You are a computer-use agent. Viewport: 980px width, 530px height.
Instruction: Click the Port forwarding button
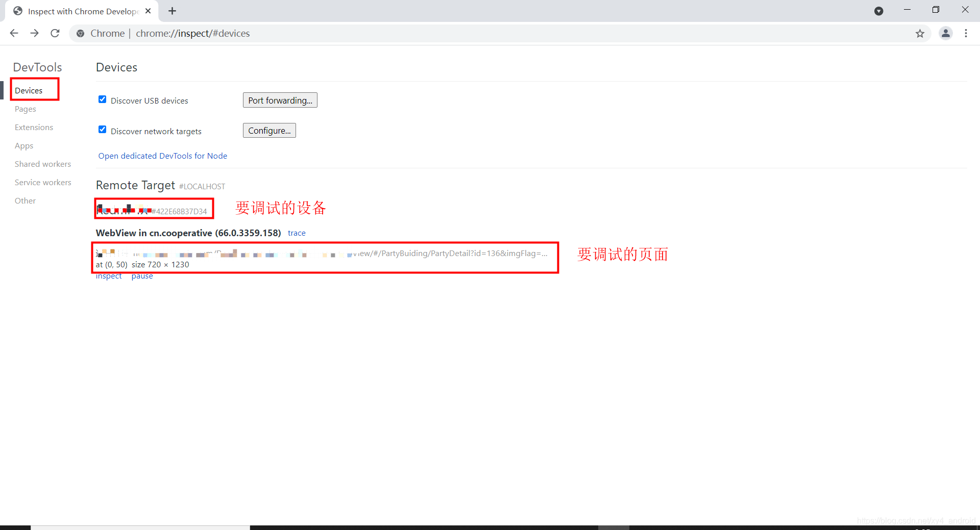tap(280, 100)
